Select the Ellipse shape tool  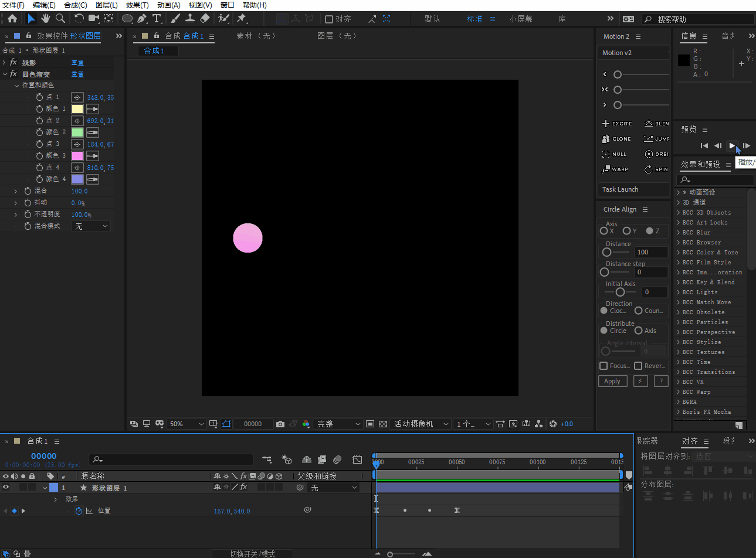[x=127, y=19]
